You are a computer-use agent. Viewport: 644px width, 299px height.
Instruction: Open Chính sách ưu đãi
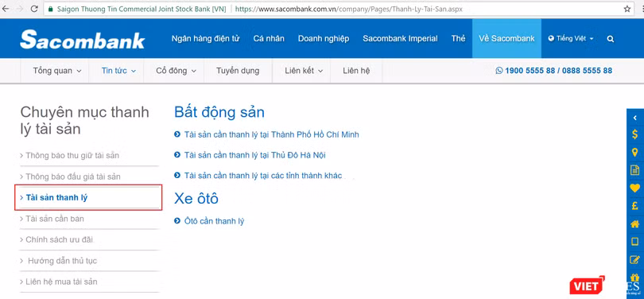point(56,239)
